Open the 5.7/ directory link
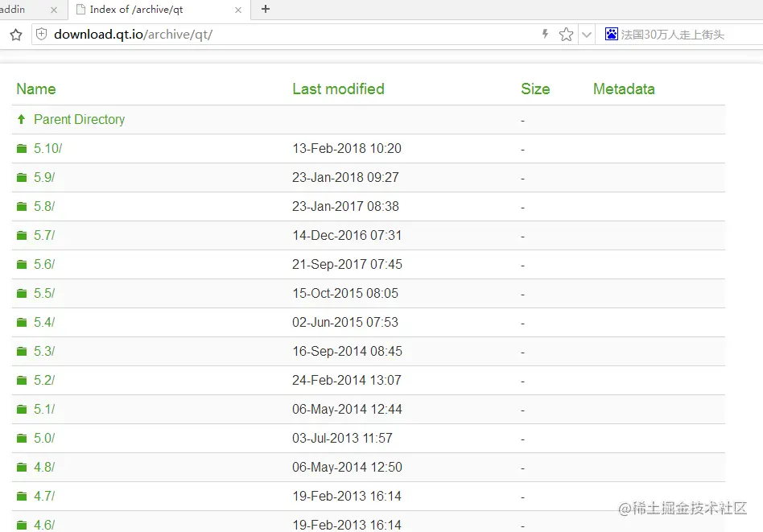Image resolution: width=763 pixels, height=532 pixels. [x=44, y=235]
